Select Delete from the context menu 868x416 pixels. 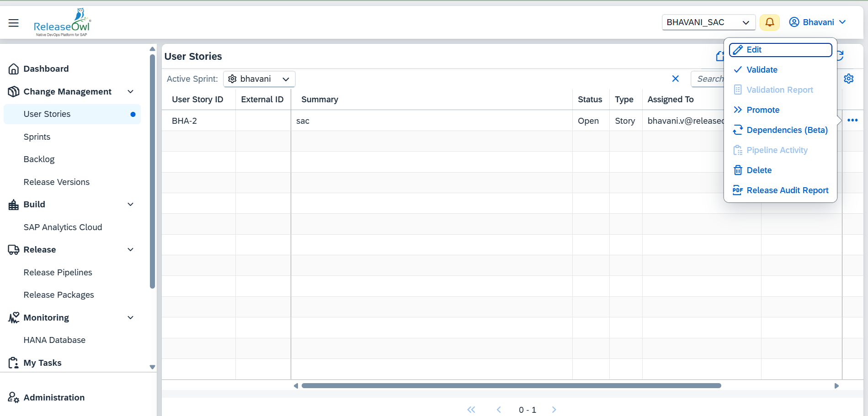[759, 170]
